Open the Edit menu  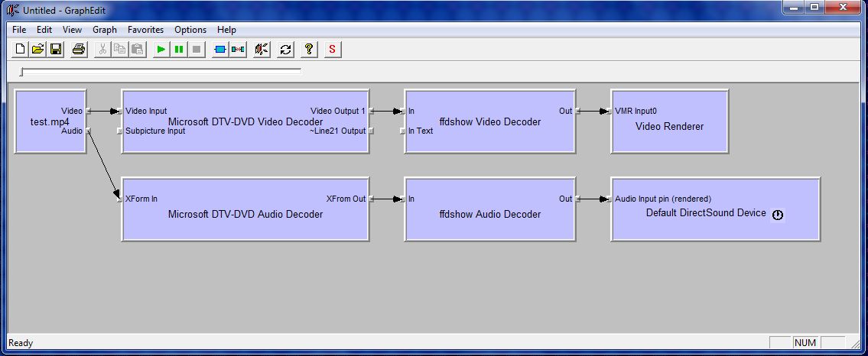[44, 30]
